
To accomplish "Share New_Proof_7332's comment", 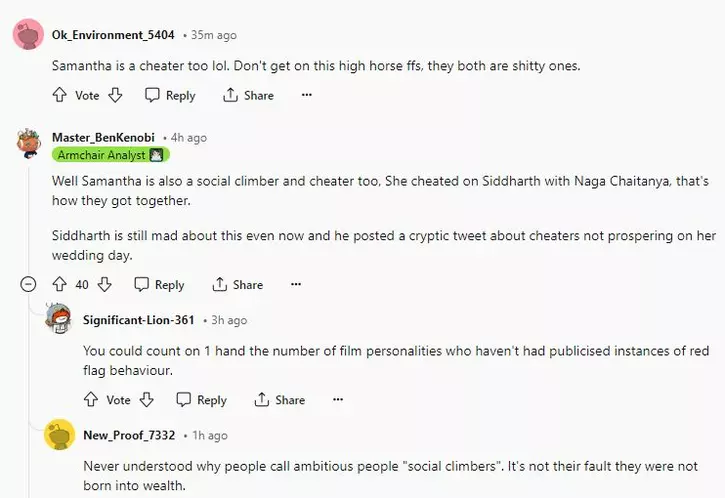I will [x=280, y=497].
